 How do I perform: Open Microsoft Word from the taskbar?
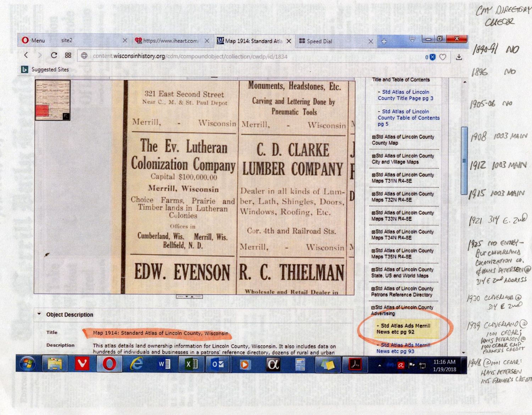(x=164, y=364)
